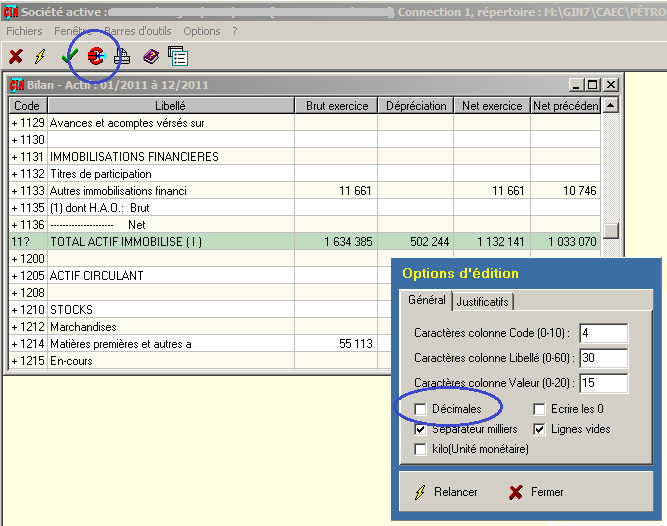Click the Libellé column header
This screenshot has height=526, width=667.
click(x=171, y=105)
